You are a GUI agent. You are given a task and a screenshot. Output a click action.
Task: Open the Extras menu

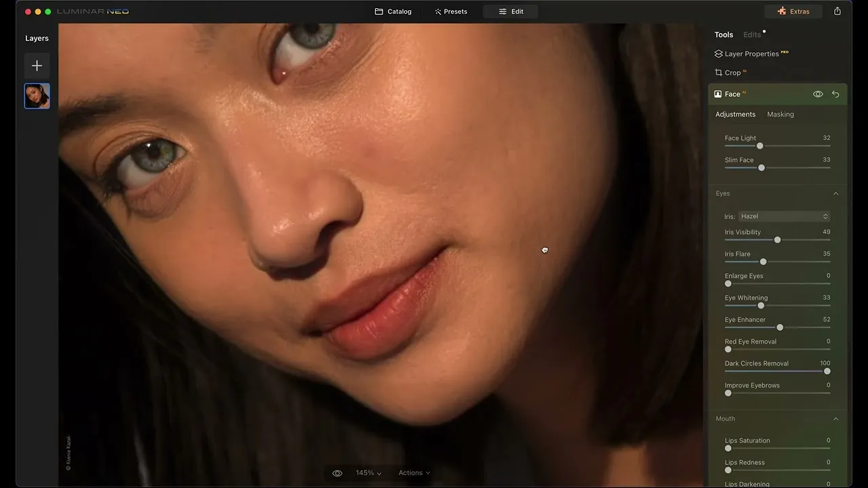[793, 12]
